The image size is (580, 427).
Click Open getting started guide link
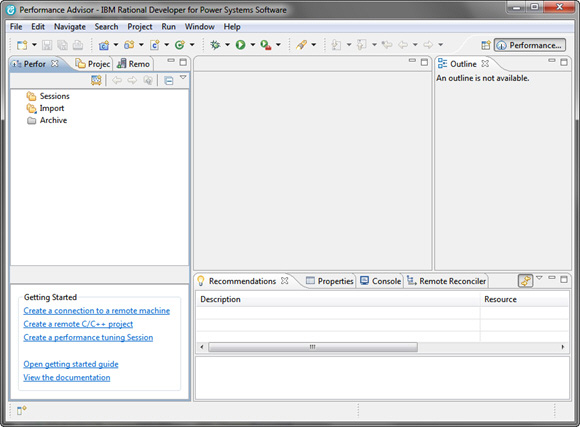pyautogui.click(x=71, y=364)
